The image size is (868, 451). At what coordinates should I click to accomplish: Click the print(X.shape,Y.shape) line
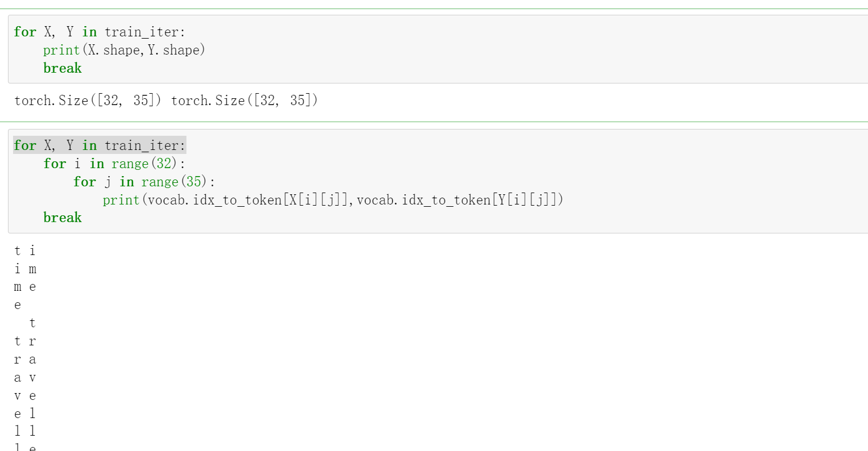(124, 50)
